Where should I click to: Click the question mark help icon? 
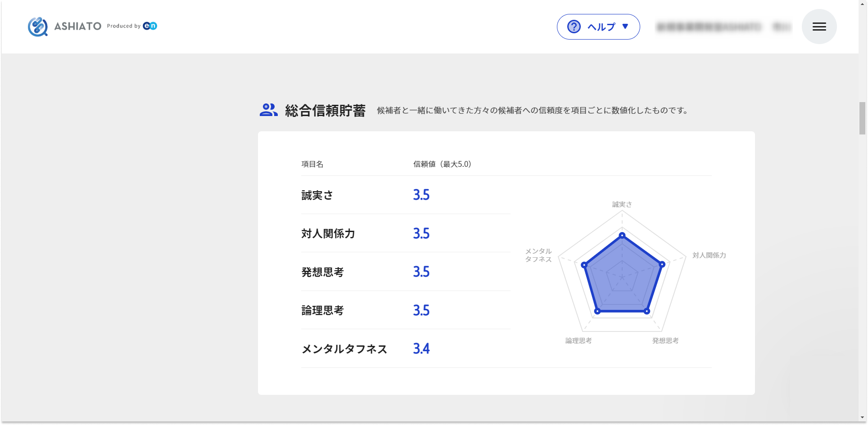click(573, 27)
